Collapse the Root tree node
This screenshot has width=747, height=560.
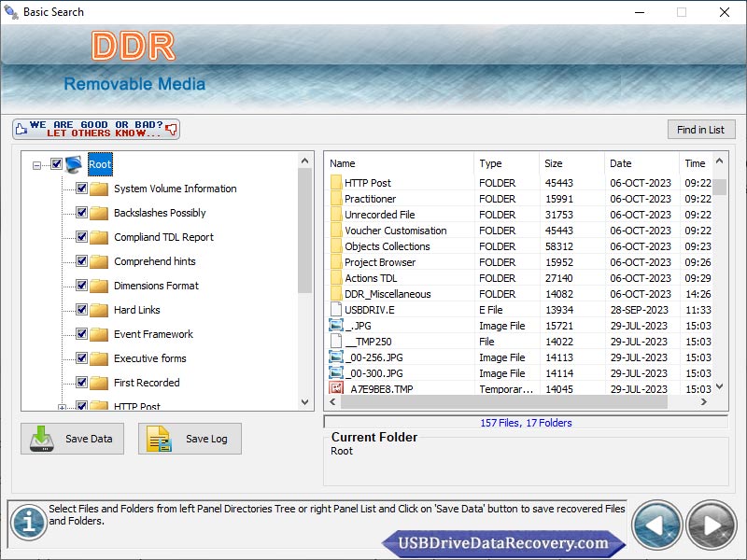point(36,165)
